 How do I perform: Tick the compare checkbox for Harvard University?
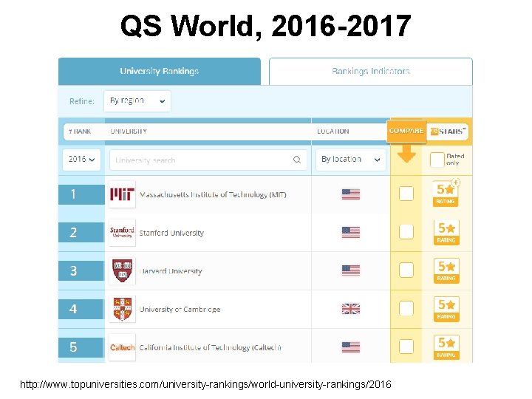coord(406,270)
